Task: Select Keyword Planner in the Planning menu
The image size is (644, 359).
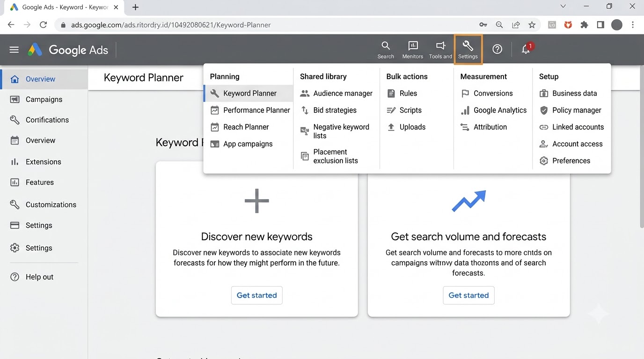Action: [249, 93]
